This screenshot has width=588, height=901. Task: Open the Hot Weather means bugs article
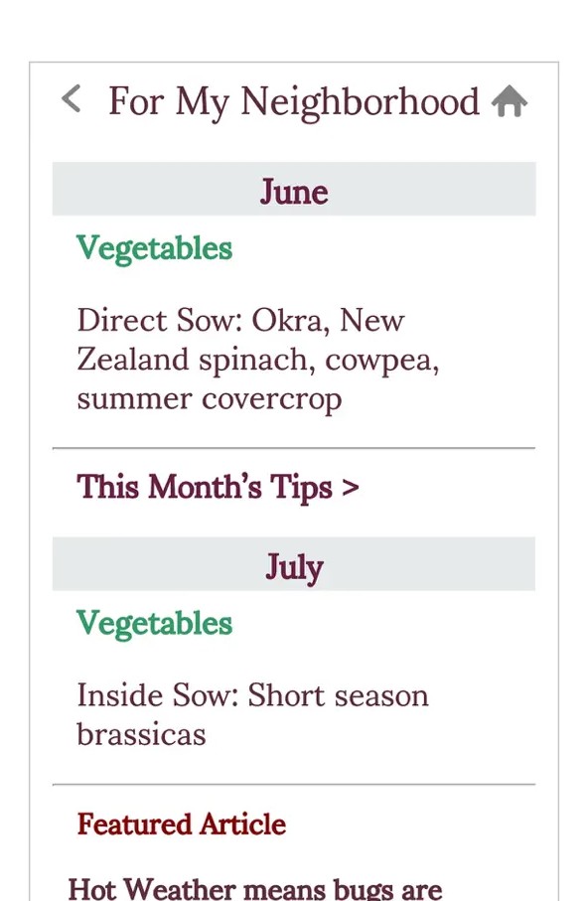[x=255, y=888]
